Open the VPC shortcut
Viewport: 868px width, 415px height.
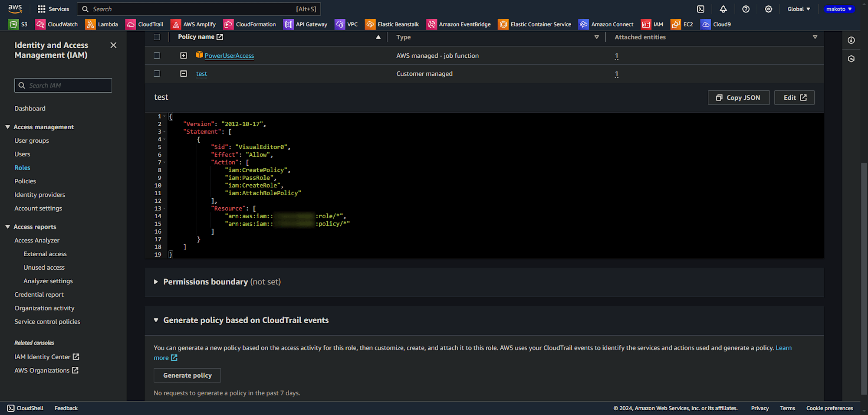(x=346, y=24)
